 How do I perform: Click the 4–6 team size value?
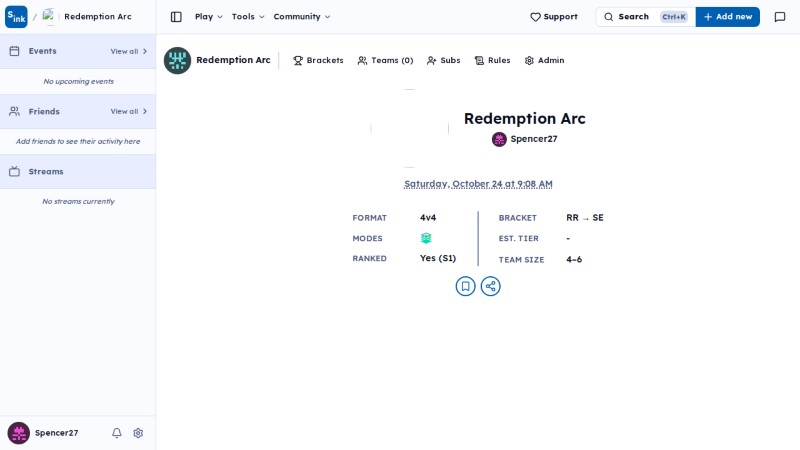coord(574,259)
